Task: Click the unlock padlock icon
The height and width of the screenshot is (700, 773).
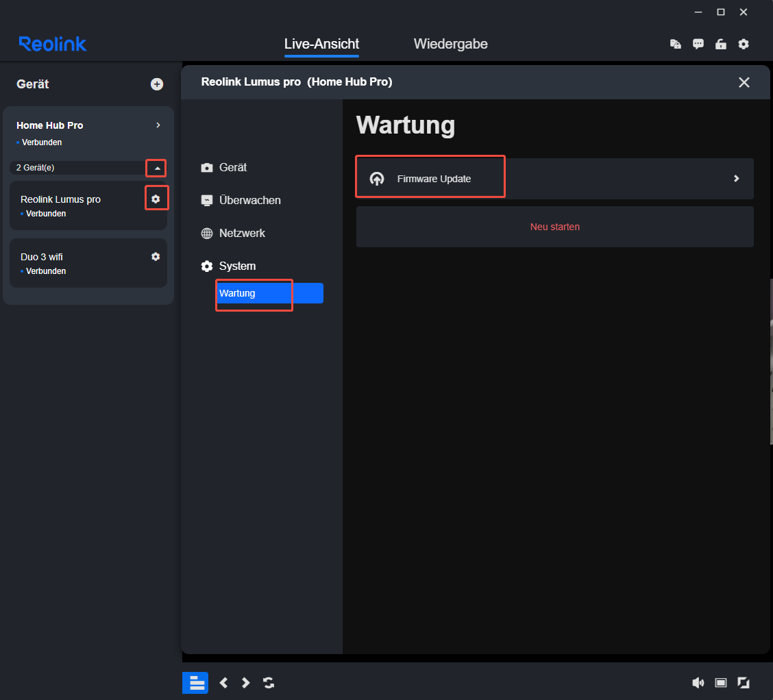Action: pyautogui.click(x=721, y=44)
